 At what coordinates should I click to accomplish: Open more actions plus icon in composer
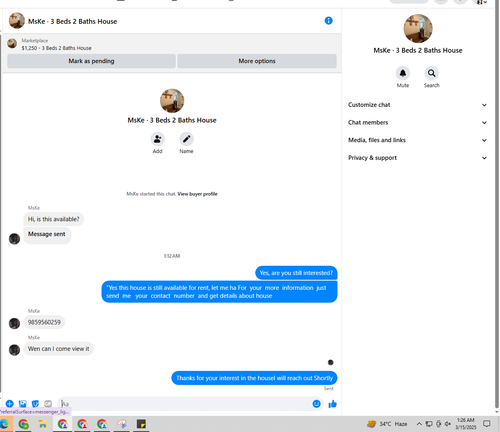click(10, 404)
